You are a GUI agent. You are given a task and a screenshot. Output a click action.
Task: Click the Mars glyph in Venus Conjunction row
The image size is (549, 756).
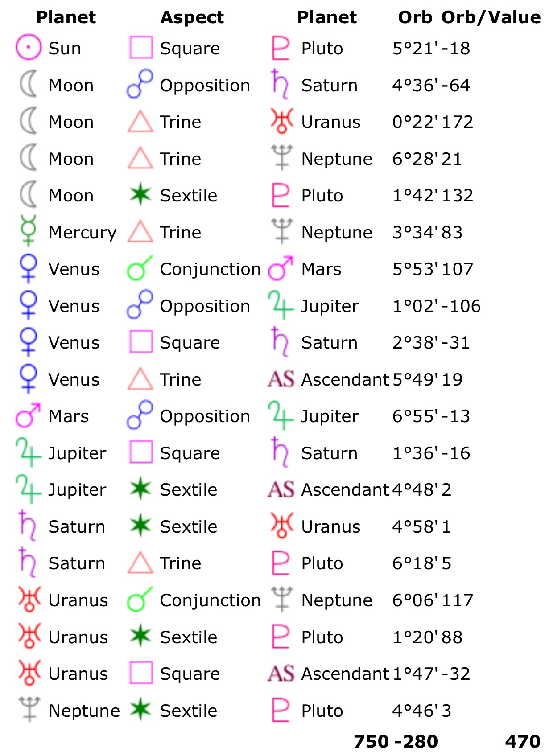tap(281, 268)
